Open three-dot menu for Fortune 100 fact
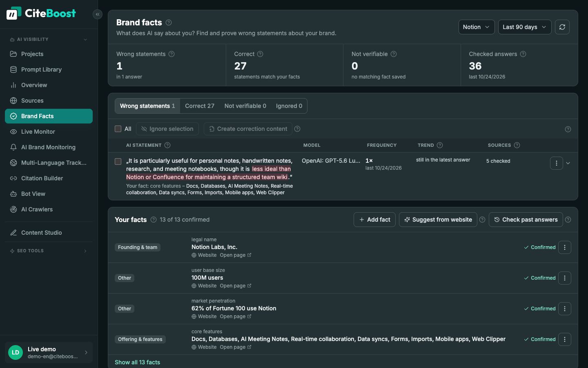The height and width of the screenshot is (368, 588). [x=565, y=309]
